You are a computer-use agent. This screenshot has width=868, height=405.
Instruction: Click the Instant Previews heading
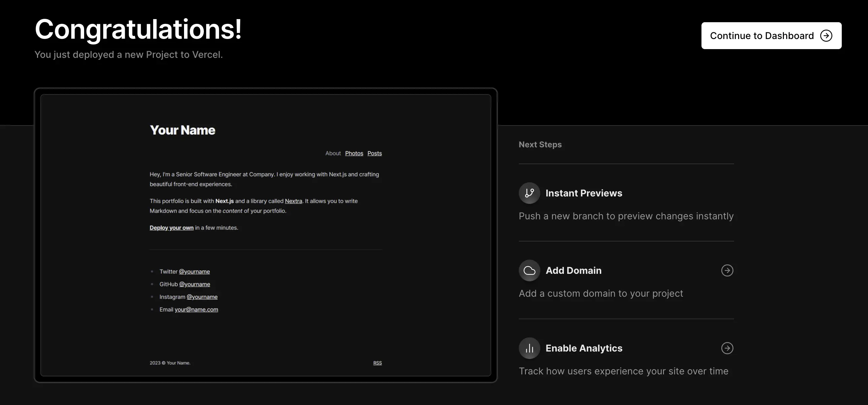point(584,193)
